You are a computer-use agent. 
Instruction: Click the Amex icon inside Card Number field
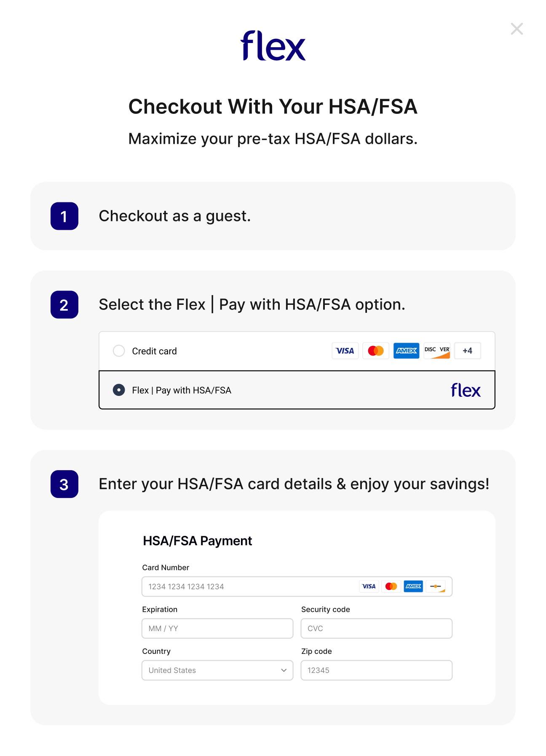(413, 587)
